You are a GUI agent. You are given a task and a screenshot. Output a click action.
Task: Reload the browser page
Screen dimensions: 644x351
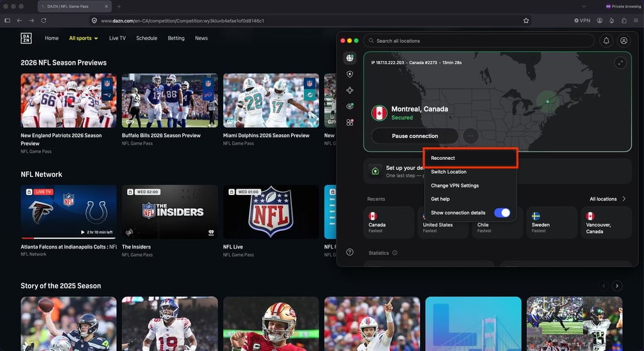pyautogui.click(x=43, y=21)
